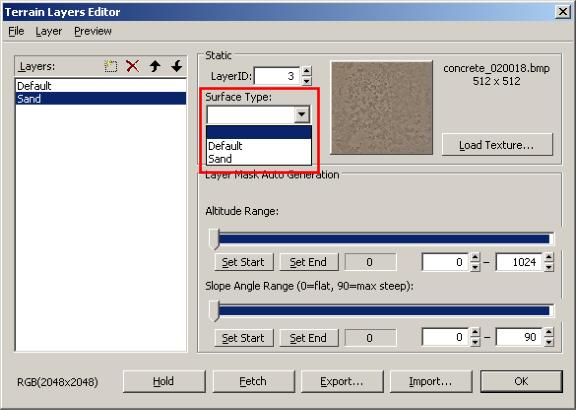Open the File menu
The height and width of the screenshot is (410, 576).
click(x=16, y=31)
